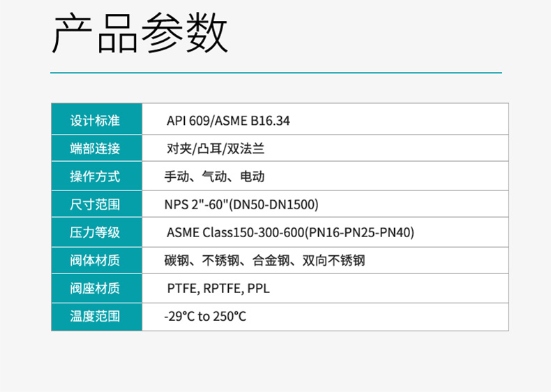
Task: Select the 端部连接 label cell
Action: [96, 149]
